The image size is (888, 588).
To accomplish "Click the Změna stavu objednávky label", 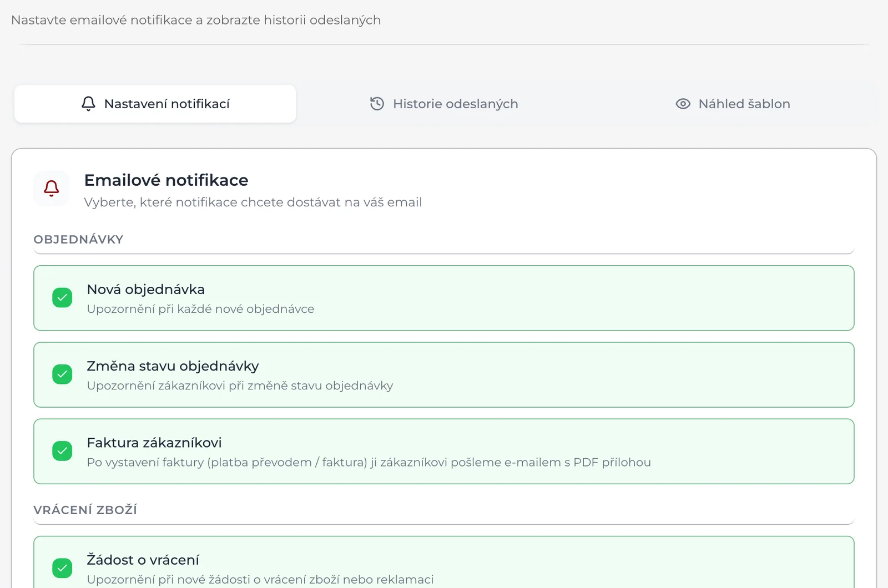I will coord(173,366).
